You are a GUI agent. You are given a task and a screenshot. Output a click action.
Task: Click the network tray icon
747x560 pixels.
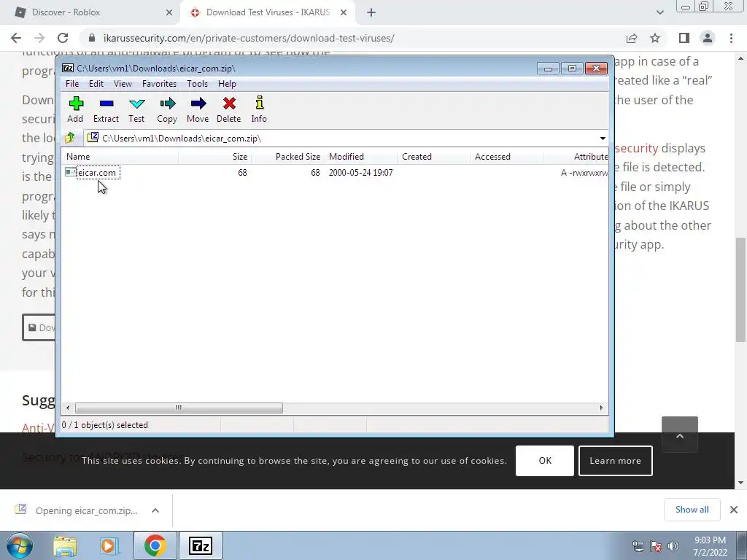click(x=638, y=546)
